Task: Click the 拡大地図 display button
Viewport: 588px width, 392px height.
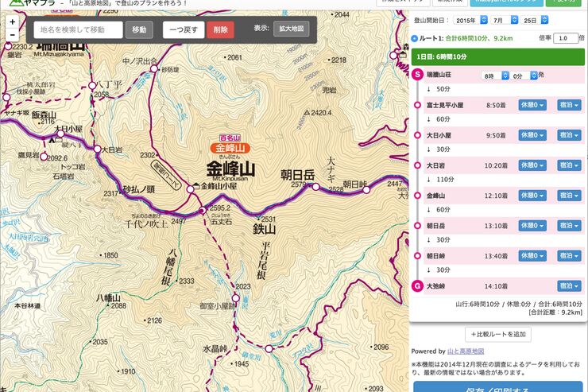Action: point(292,29)
